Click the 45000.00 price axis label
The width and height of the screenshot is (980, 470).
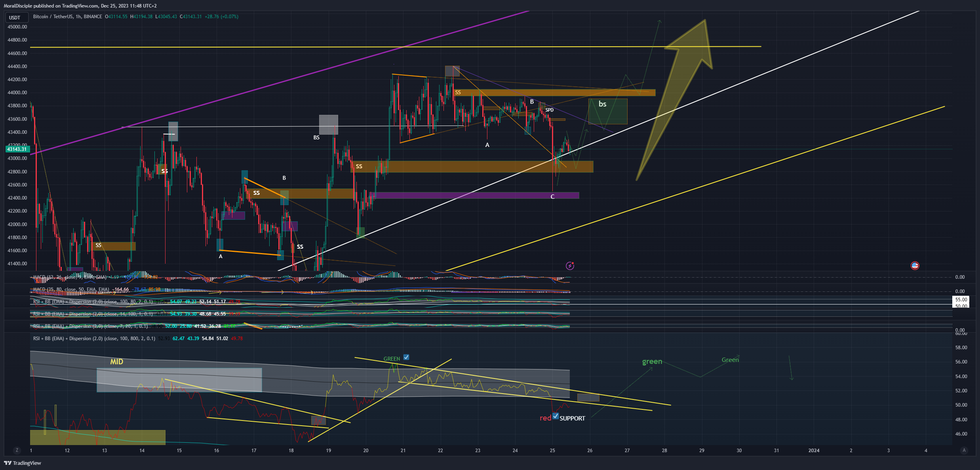pos(17,27)
